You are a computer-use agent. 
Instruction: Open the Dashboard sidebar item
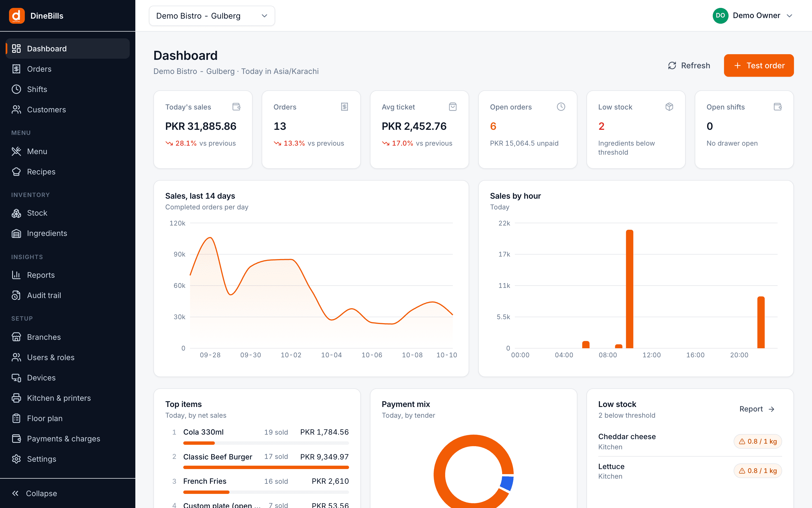[68, 49]
